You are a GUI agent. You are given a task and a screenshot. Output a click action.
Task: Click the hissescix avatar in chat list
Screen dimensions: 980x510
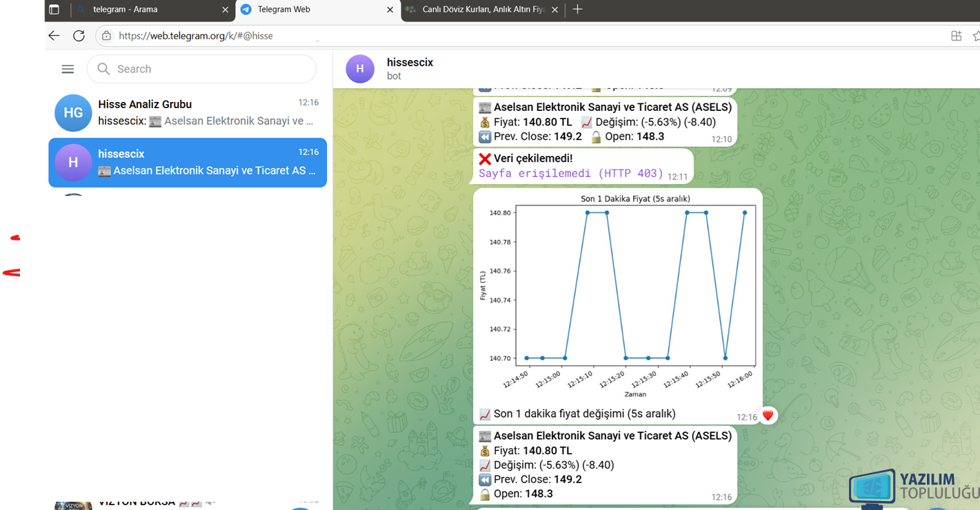[73, 163]
